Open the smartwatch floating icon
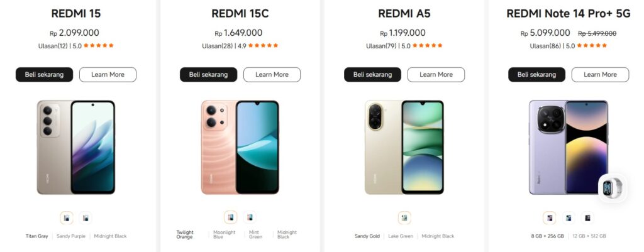This screenshot has width=644, height=252. pyautogui.click(x=613, y=187)
